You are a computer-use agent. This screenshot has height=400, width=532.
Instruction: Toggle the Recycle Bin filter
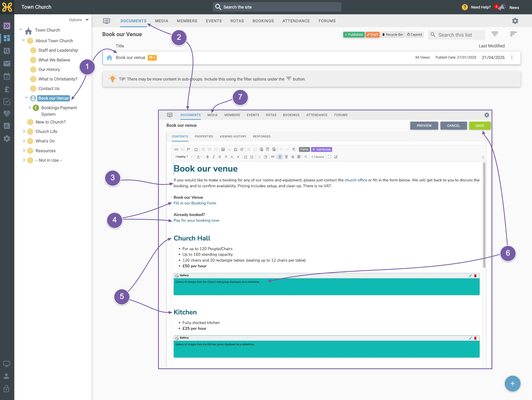coord(393,35)
